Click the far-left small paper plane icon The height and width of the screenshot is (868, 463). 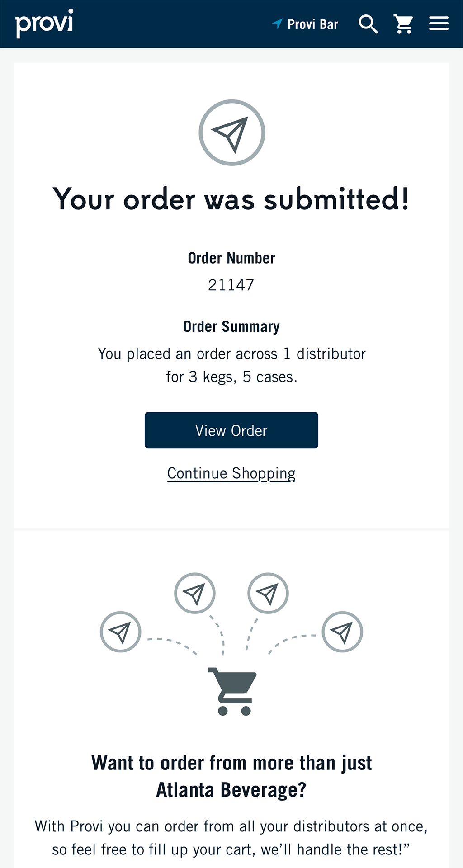click(x=120, y=632)
